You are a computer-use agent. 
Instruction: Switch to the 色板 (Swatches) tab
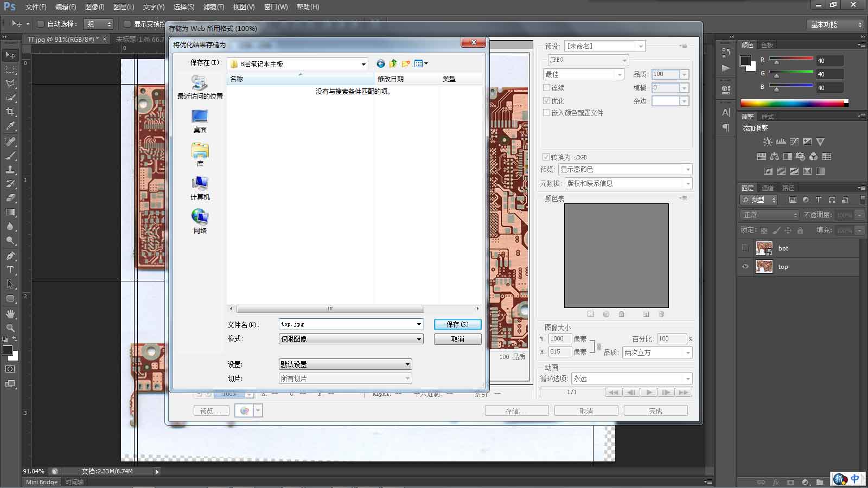[x=767, y=45]
